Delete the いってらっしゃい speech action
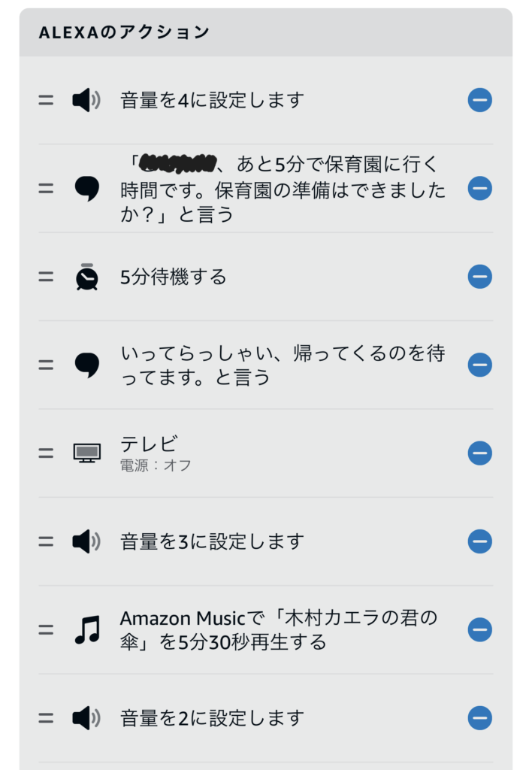 (x=479, y=365)
